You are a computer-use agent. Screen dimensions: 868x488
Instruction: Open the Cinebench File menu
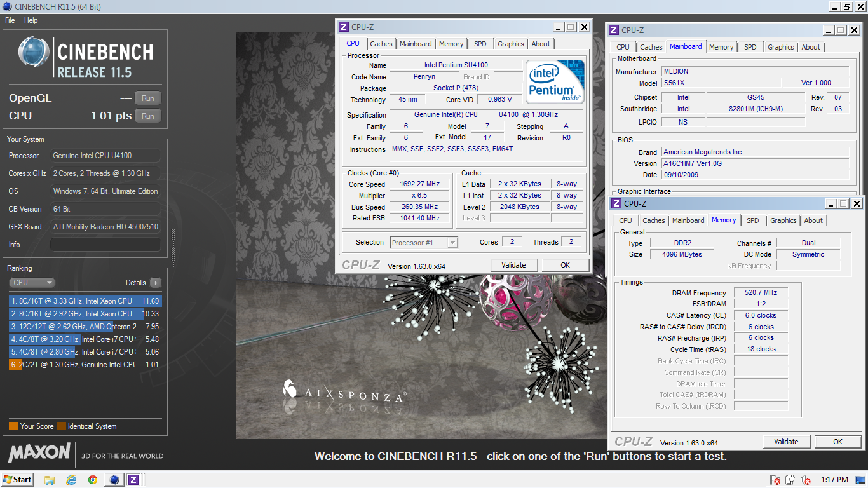(10, 20)
